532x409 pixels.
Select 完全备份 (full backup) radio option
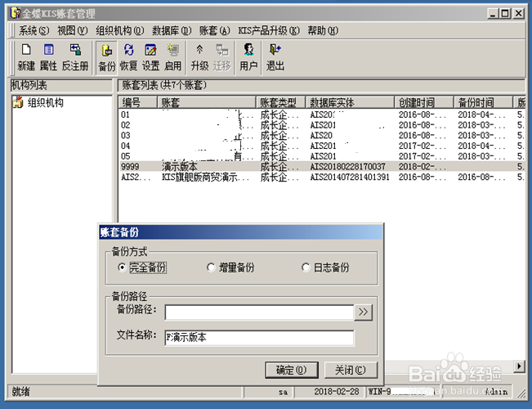click(142, 267)
